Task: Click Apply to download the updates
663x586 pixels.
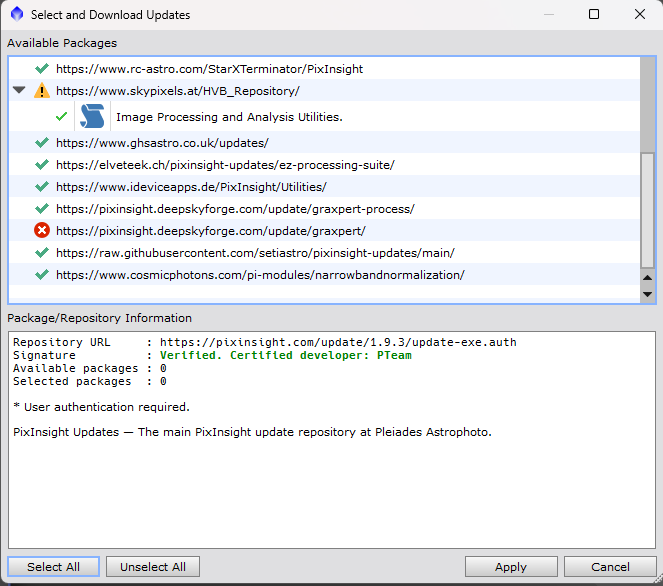Action: [x=510, y=567]
